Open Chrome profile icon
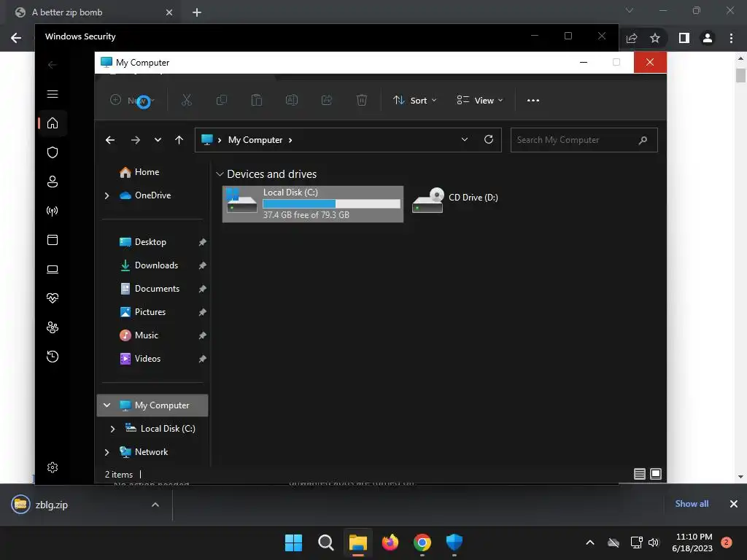This screenshot has width=747, height=560. [x=708, y=38]
